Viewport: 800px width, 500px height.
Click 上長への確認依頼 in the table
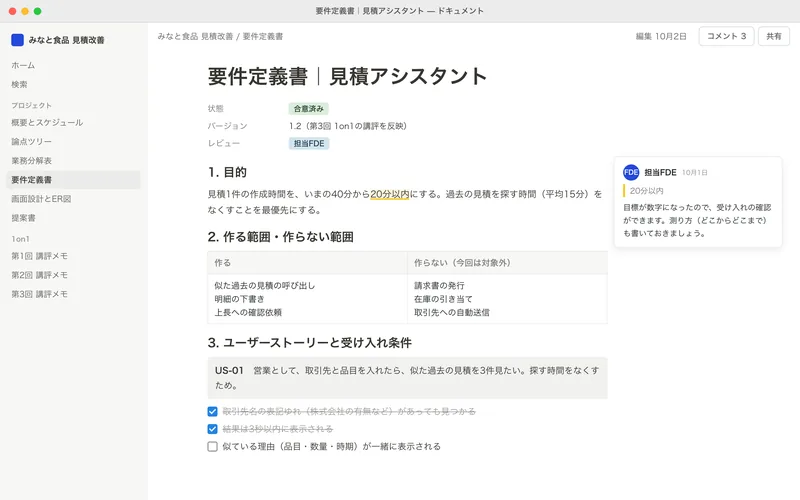coord(248,312)
